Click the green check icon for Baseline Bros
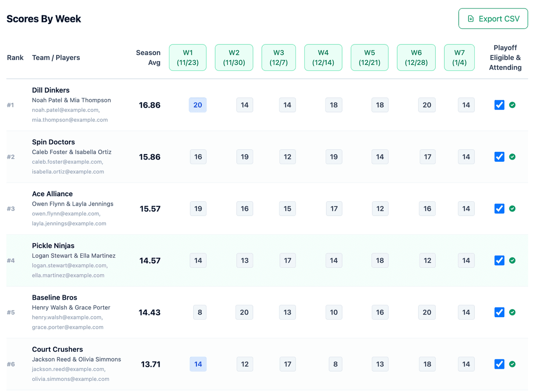Image resolution: width=538 pixels, height=392 pixels. click(x=512, y=312)
